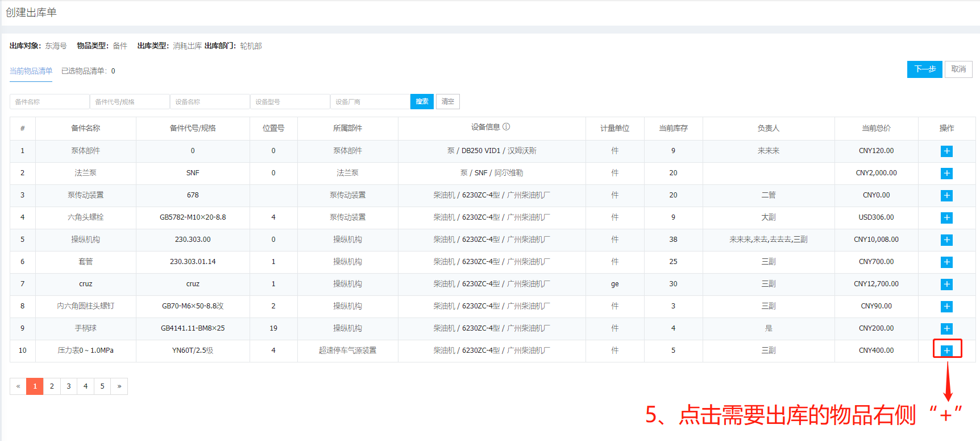Go to page 4
Image resolution: width=980 pixels, height=441 pixels.
point(85,386)
